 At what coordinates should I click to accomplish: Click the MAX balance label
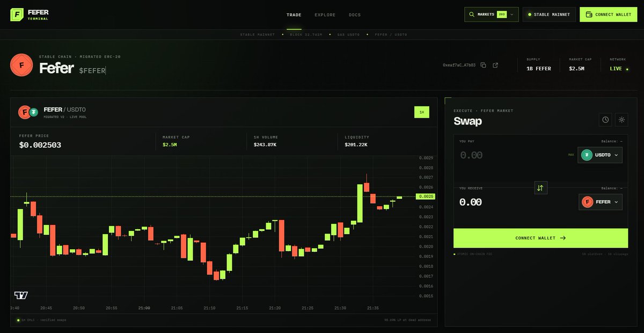572,155
